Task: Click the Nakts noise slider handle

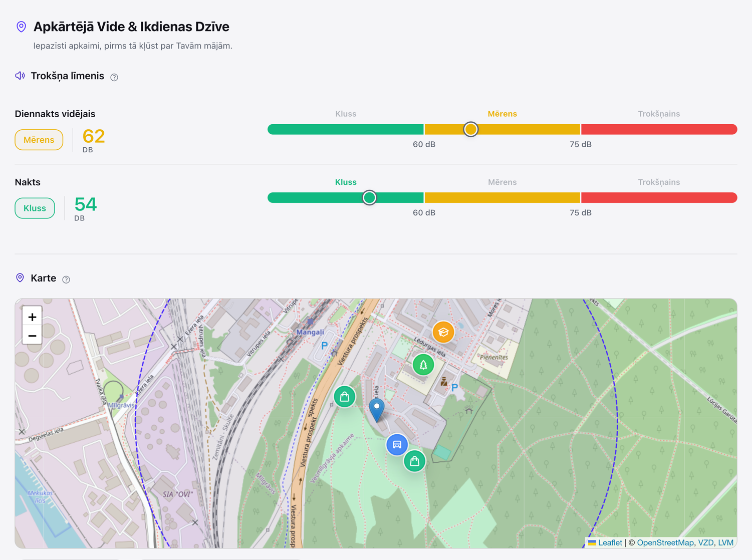Action: [x=369, y=197]
